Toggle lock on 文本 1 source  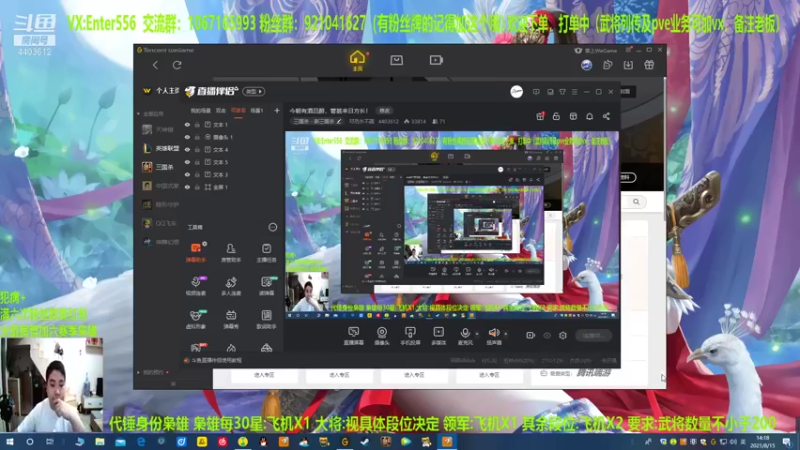tap(197, 124)
